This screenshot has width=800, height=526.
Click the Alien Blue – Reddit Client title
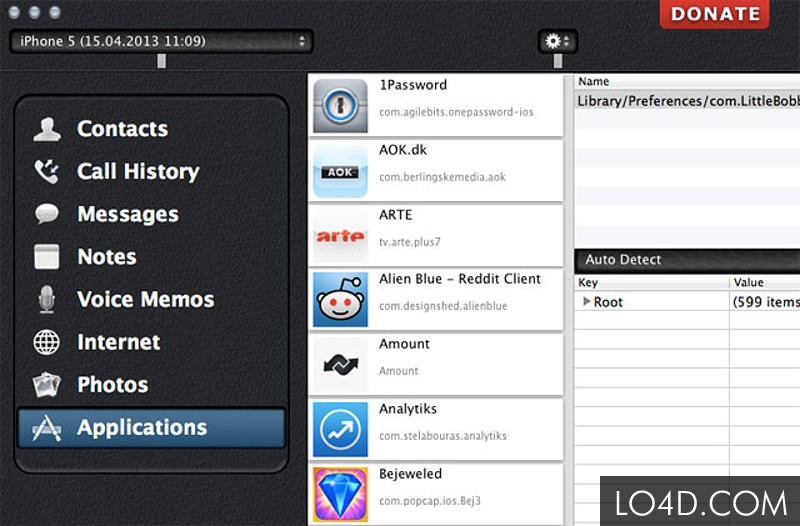click(x=460, y=279)
